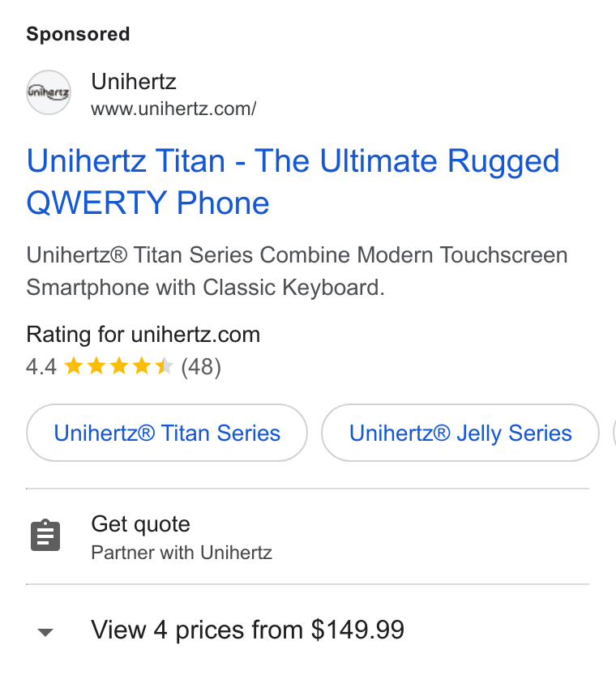Click Partner with Unihertz subtitle
The height and width of the screenshot is (679, 616).
[x=182, y=553]
